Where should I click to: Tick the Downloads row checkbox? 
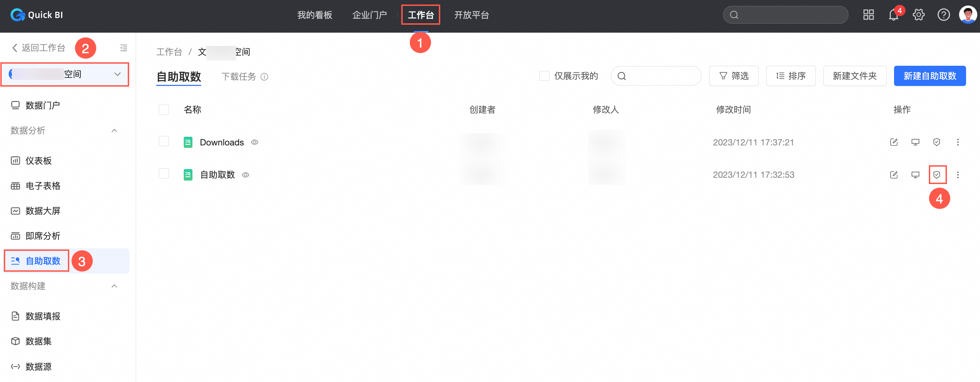point(164,142)
